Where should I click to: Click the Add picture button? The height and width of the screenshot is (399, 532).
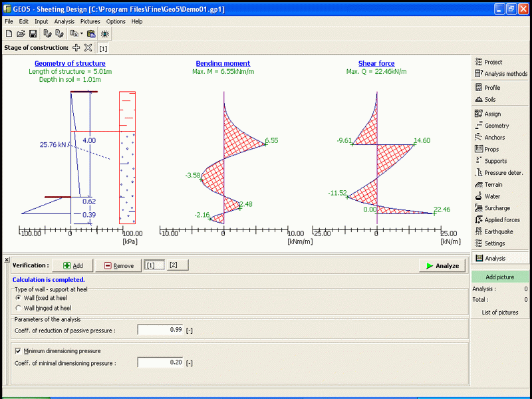501,277
